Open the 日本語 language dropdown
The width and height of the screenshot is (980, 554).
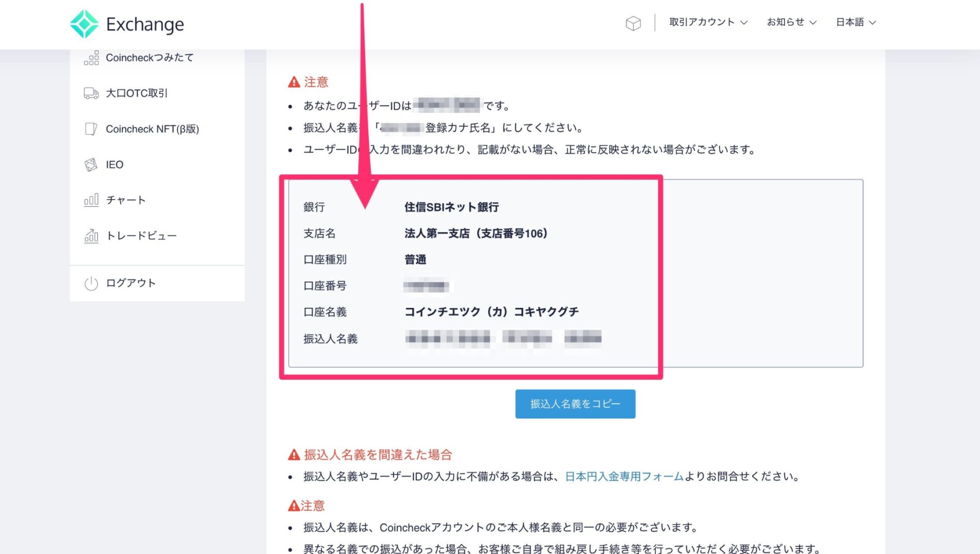(x=856, y=22)
